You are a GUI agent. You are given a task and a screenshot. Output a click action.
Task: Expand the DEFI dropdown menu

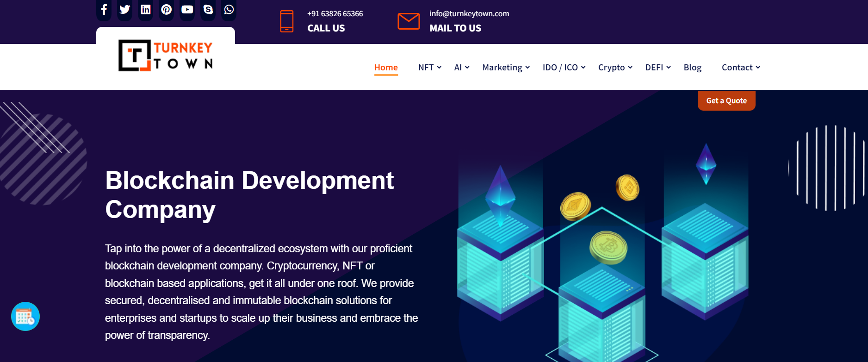click(x=658, y=68)
